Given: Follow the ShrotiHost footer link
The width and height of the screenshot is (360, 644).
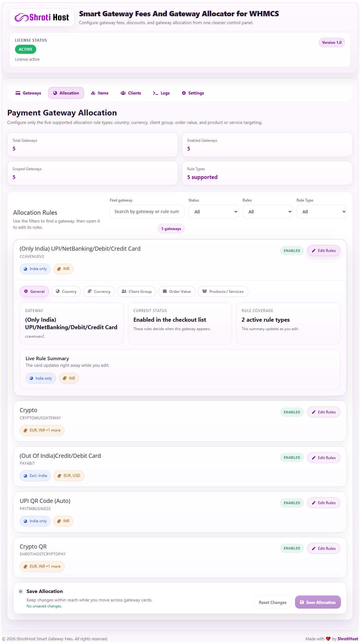Looking at the screenshot, I should (x=347, y=639).
